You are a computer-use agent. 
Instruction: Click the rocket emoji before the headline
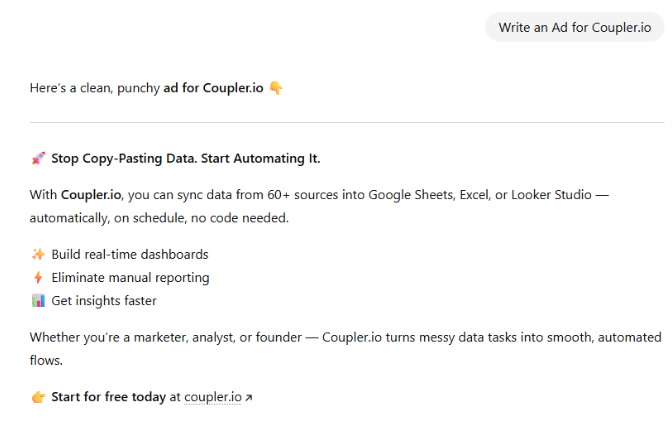pyautogui.click(x=38, y=158)
